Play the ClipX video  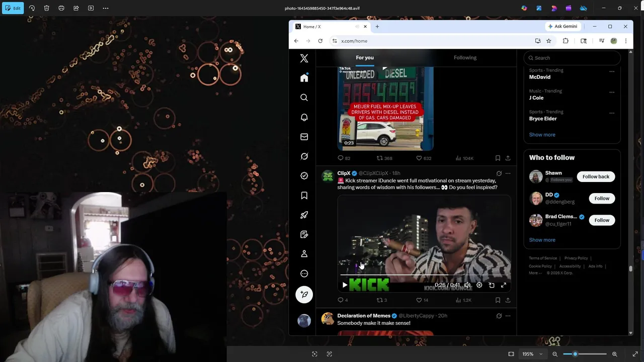[345, 285]
